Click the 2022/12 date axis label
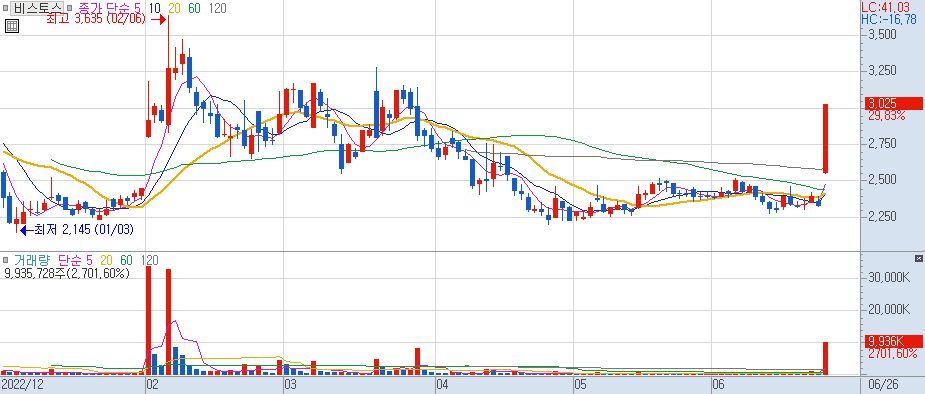The width and height of the screenshot is (925, 394). 22,385
